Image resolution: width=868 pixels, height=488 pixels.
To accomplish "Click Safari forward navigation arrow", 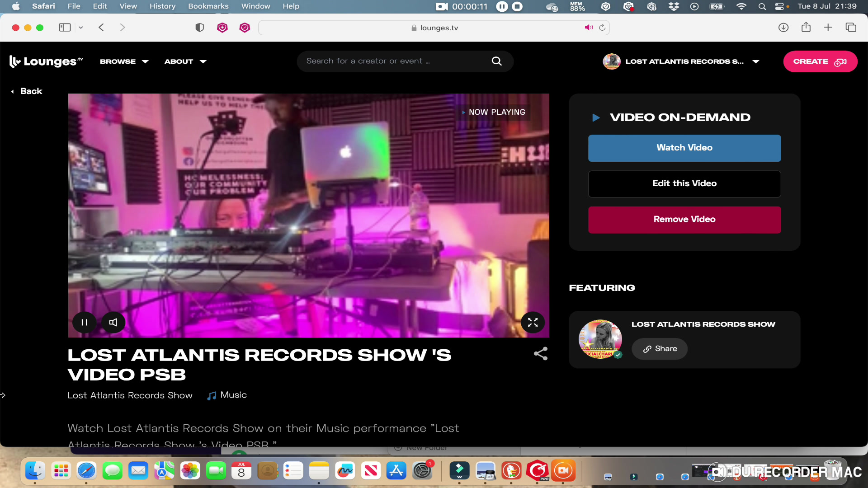I will [123, 28].
